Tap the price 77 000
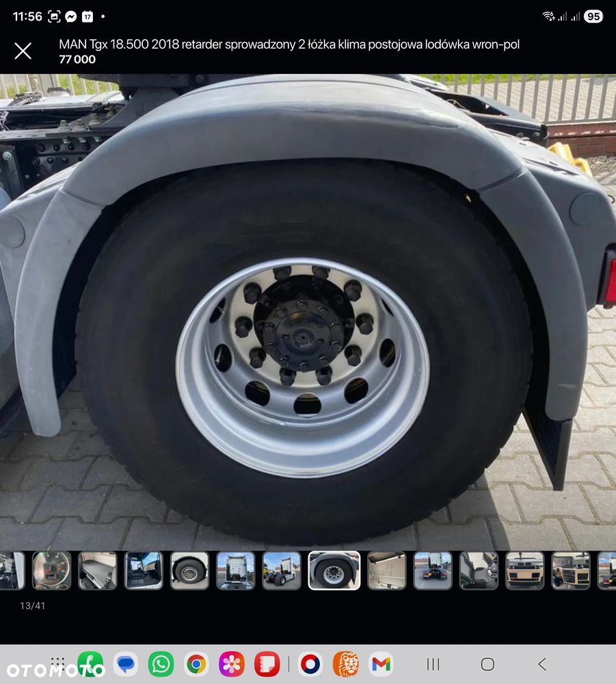The width and height of the screenshot is (616, 684). (x=77, y=60)
